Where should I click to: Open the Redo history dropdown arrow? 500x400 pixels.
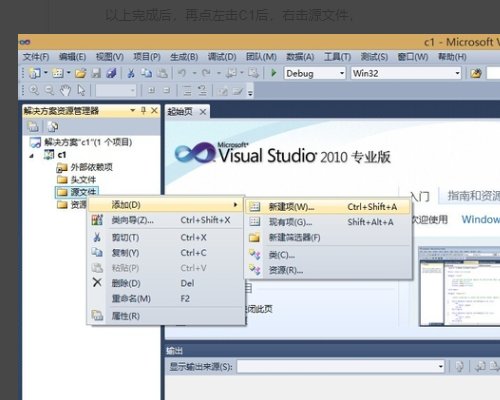coord(219,73)
